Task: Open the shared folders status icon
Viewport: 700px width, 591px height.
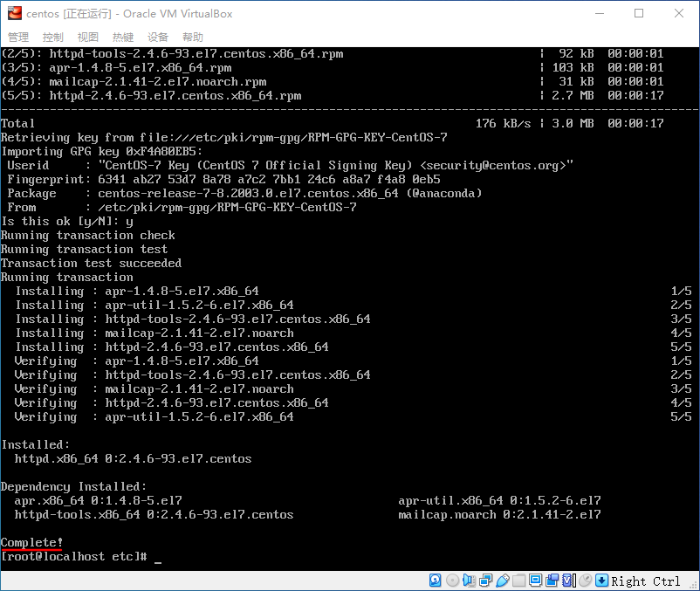Action: [x=518, y=580]
